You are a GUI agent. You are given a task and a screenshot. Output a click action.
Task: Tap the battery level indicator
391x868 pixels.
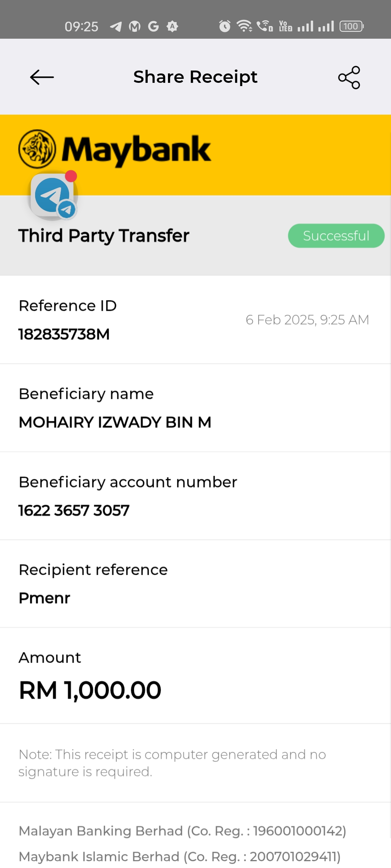[x=351, y=26]
